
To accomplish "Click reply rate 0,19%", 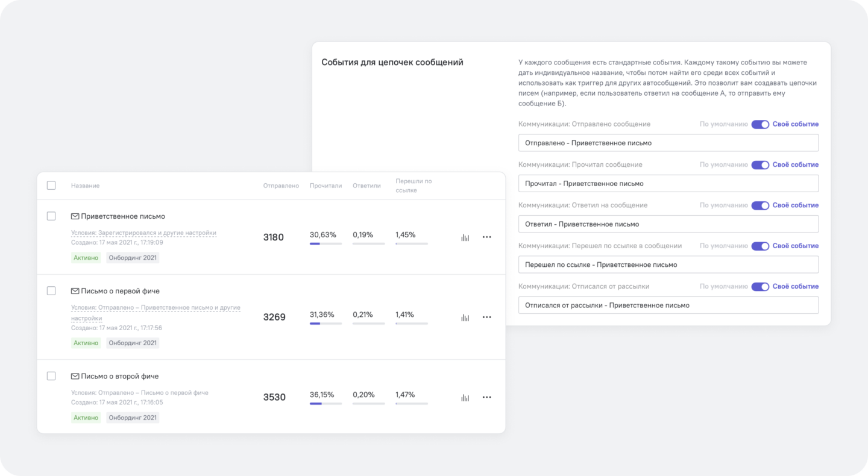I will click(x=363, y=234).
